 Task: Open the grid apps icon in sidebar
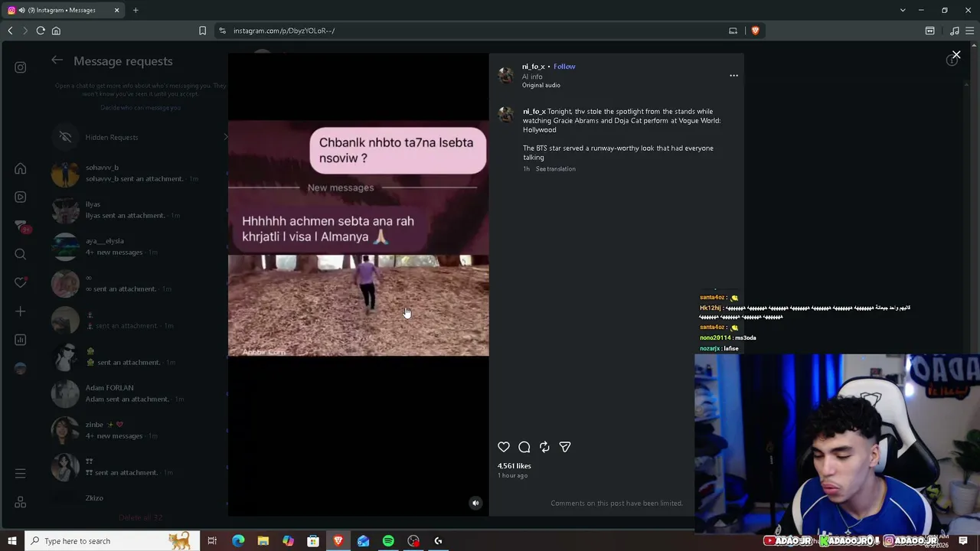point(21,502)
